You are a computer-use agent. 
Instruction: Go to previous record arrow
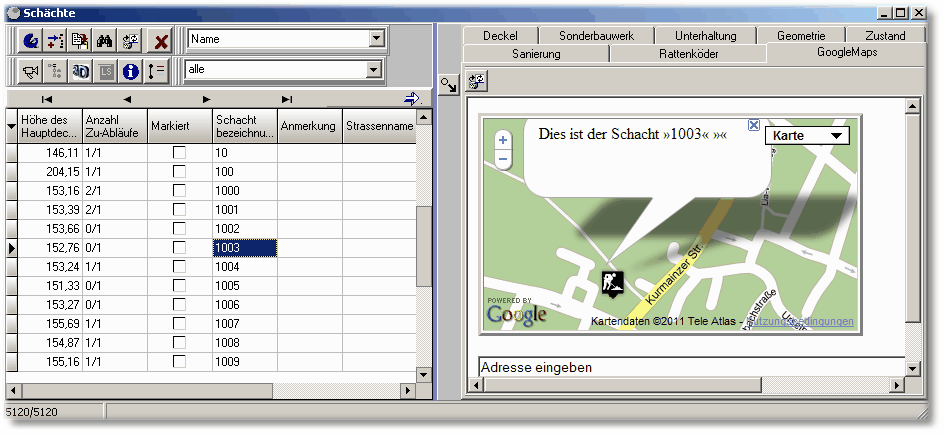[127, 99]
